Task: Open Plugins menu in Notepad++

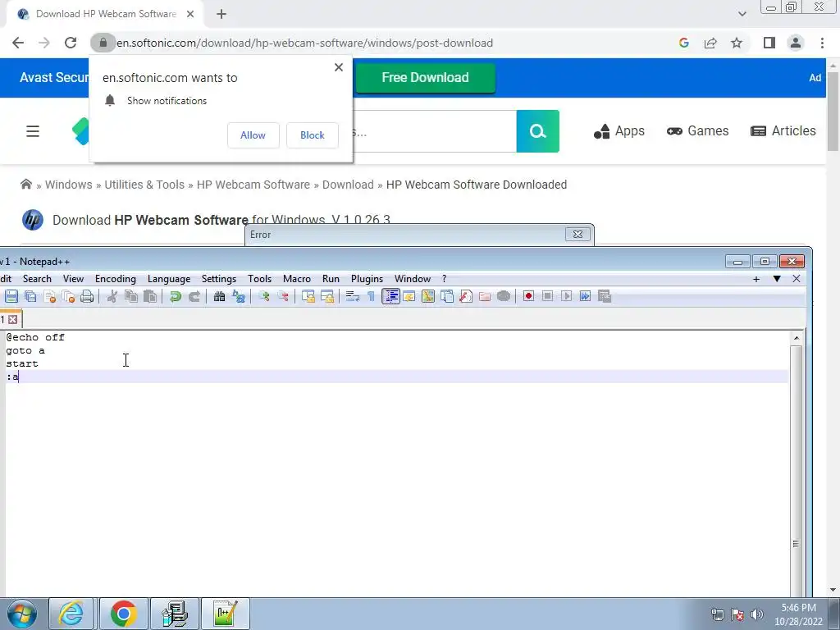Action: (367, 279)
